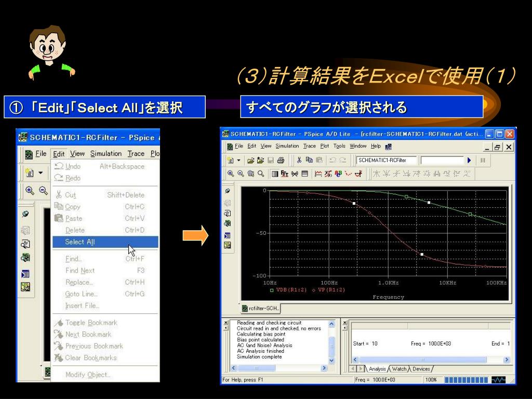Switch to the Watch tab

coord(399,369)
